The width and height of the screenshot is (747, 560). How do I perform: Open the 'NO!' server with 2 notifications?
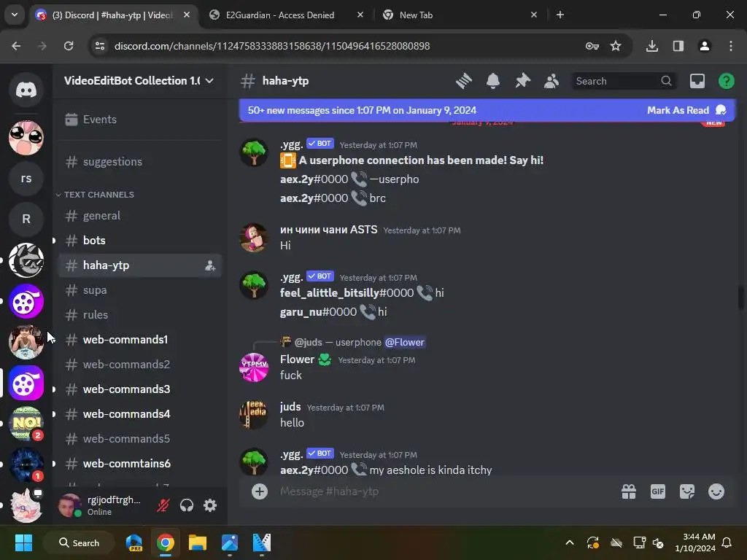tap(26, 424)
